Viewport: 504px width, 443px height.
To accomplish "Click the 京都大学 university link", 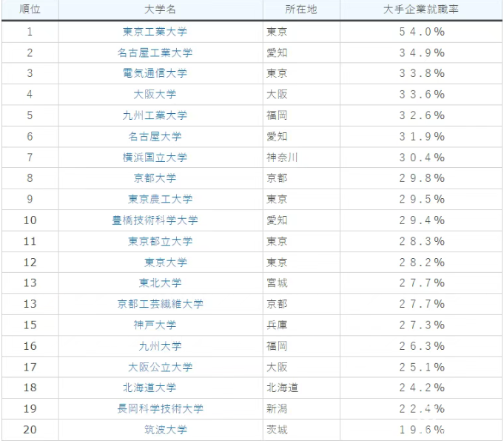I will [155, 178].
